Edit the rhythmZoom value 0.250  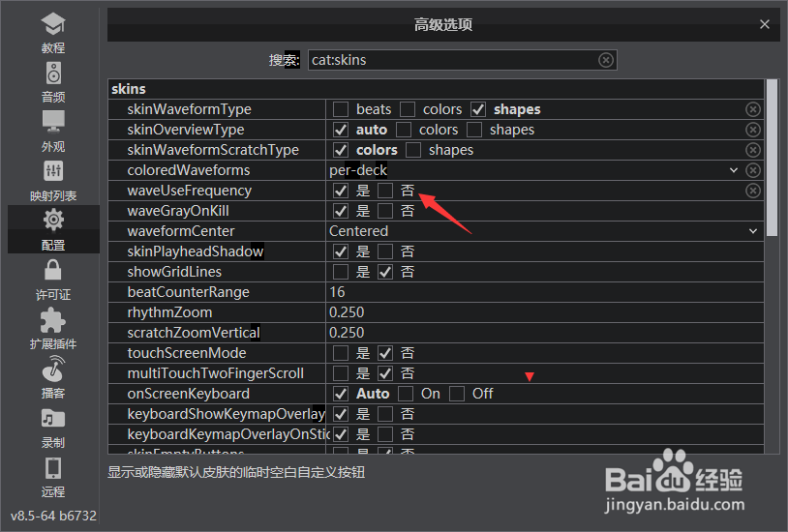[x=544, y=312]
